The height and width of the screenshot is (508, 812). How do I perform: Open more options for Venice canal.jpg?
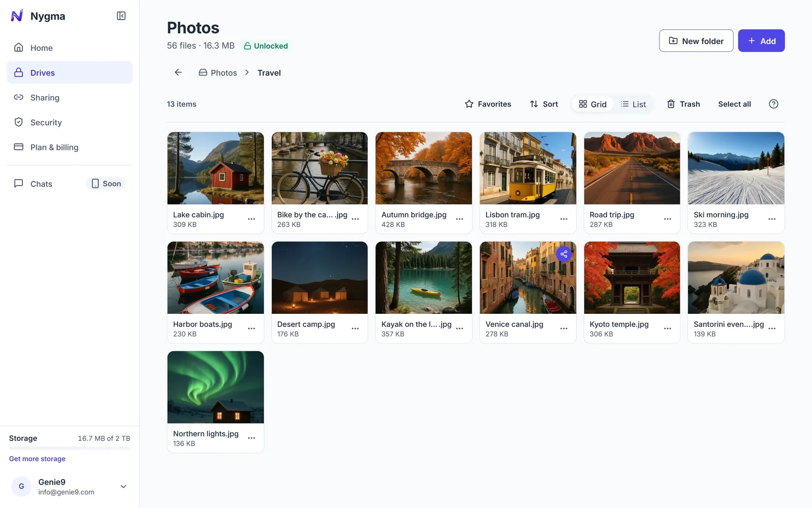[563, 329]
